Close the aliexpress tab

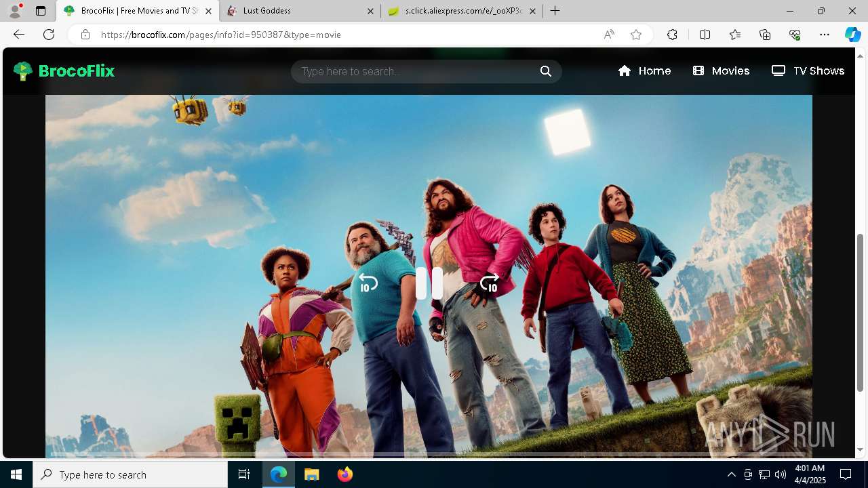[532, 11]
